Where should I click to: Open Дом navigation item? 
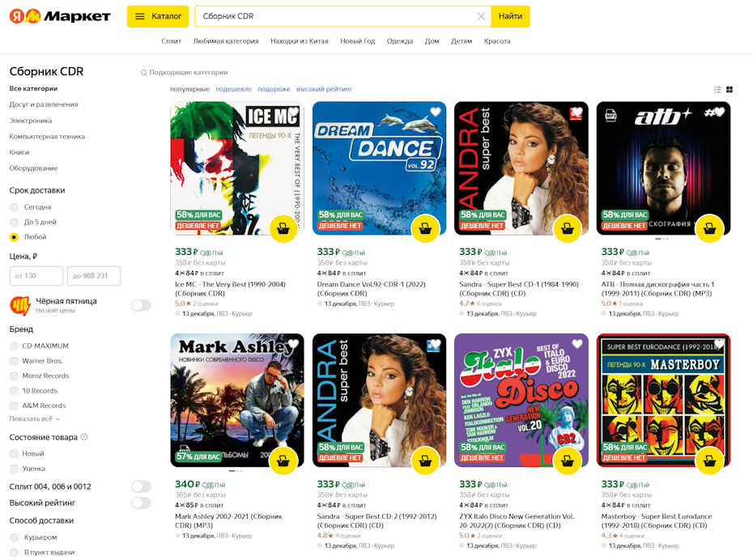tap(432, 41)
